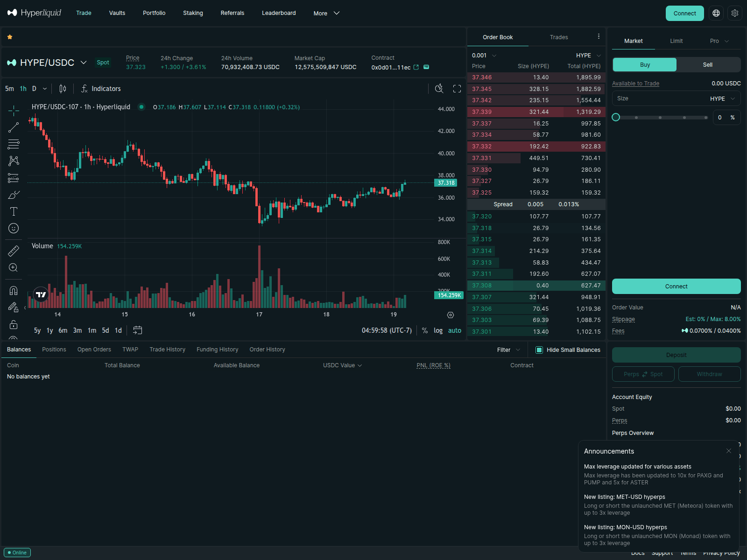
Task: Open the chart type candlestick icon
Action: pos(63,89)
